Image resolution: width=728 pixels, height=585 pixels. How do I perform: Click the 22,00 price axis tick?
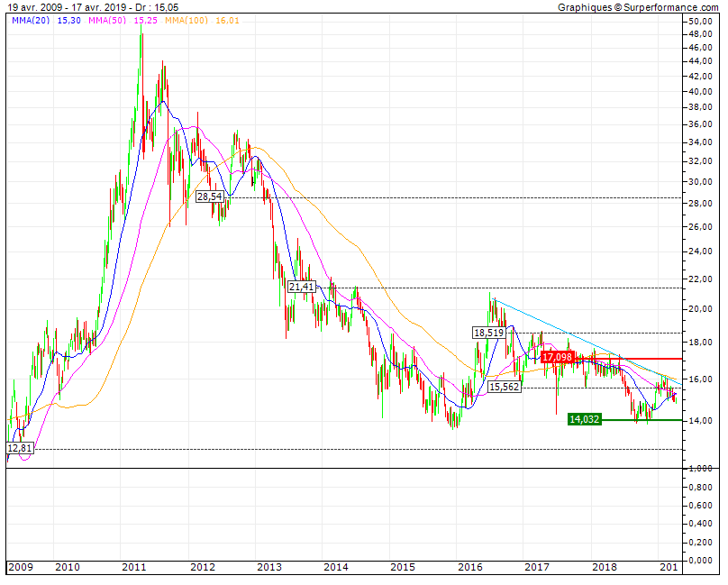pyautogui.click(x=700, y=279)
